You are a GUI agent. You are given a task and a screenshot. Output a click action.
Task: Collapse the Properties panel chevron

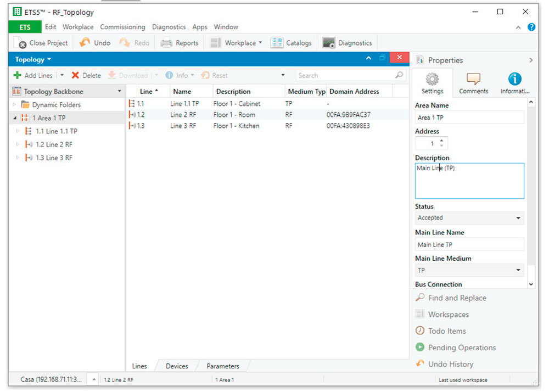[x=531, y=60]
